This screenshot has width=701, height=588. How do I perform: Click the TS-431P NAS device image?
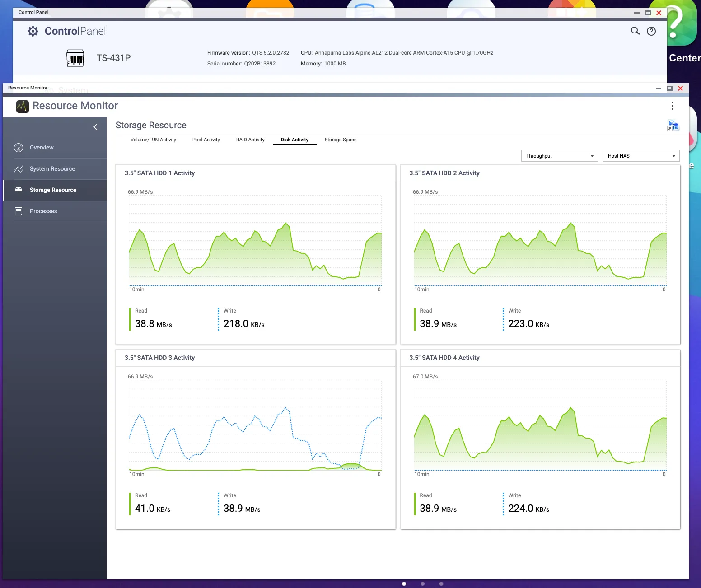(x=75, y=58)
